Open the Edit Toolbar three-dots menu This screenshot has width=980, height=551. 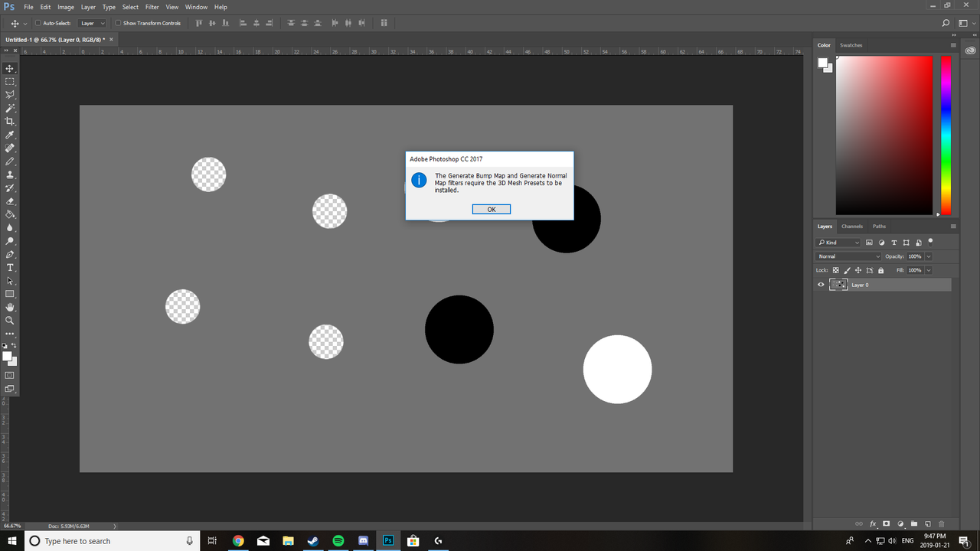coord(10,334)
